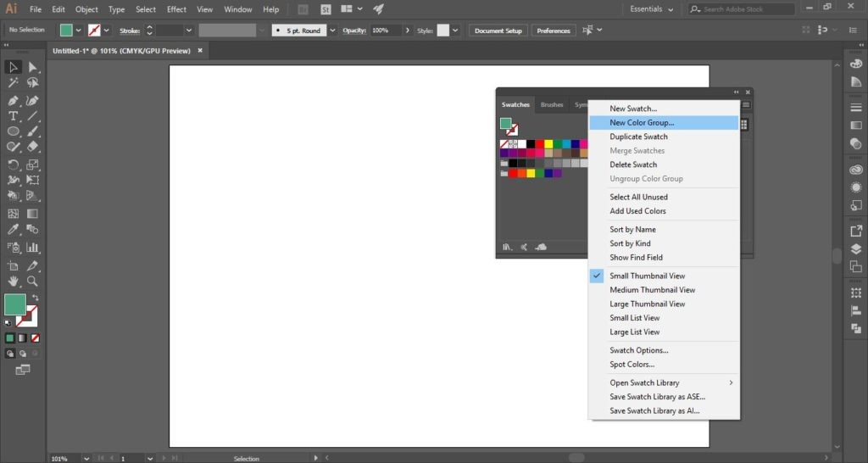The height and width of the screenshot is (463, 868).
Task: Choose the Rotate tool
Action: (x=13, y=165)
